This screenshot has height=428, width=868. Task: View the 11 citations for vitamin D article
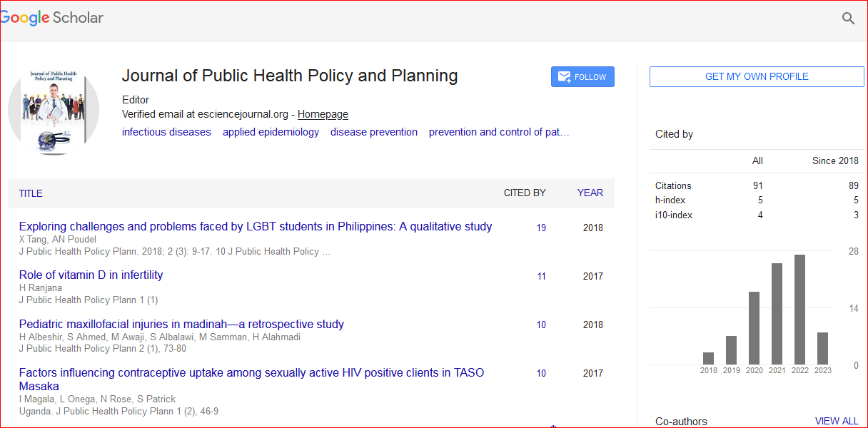541,277
